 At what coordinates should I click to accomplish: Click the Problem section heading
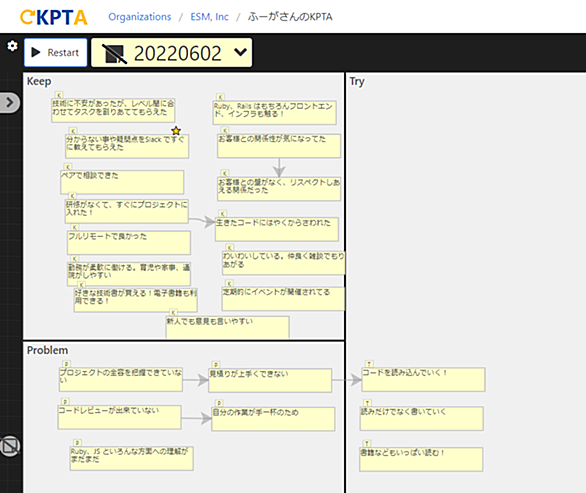click(x=47, y=350)
